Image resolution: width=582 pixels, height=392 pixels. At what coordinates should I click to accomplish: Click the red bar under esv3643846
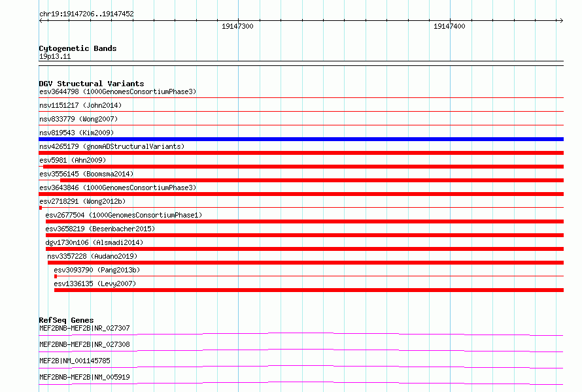pyautogui.click(x=301, y=194)
